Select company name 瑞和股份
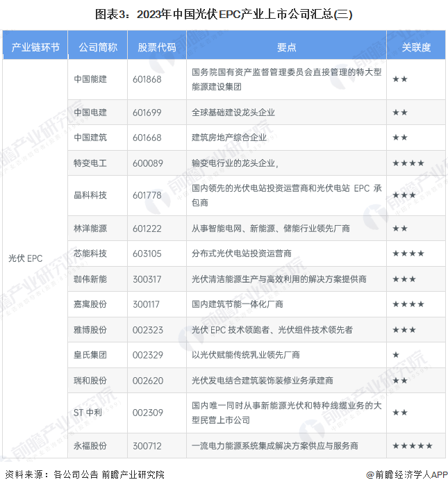 pyautogui.click(x=90, y=381)
